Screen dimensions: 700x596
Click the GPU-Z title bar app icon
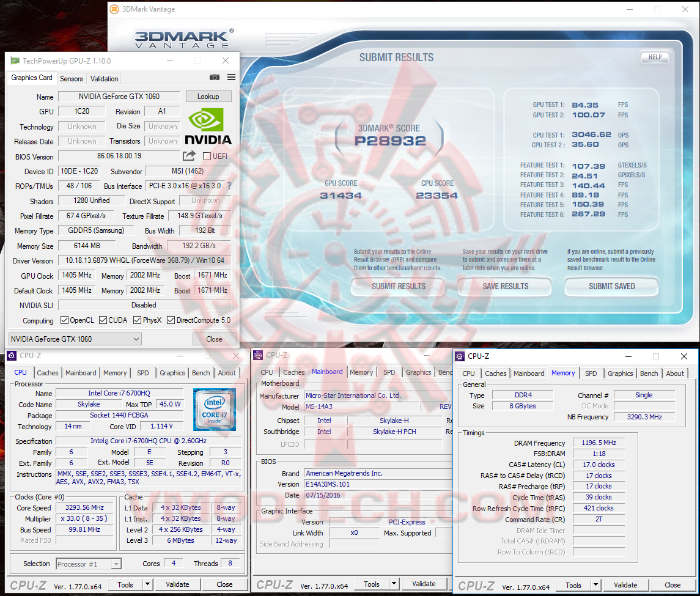click(x=15, y=61)
